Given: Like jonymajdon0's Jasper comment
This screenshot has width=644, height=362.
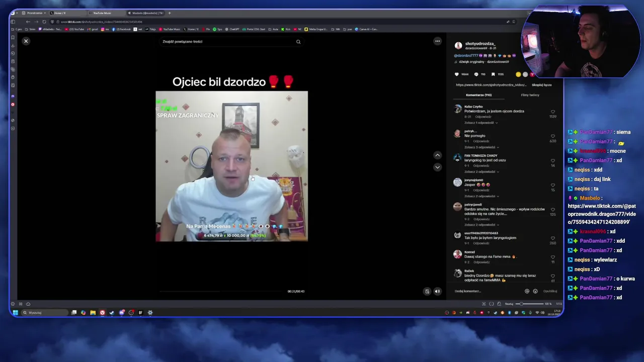Looking at the screenshot, I should pos(552,185).
